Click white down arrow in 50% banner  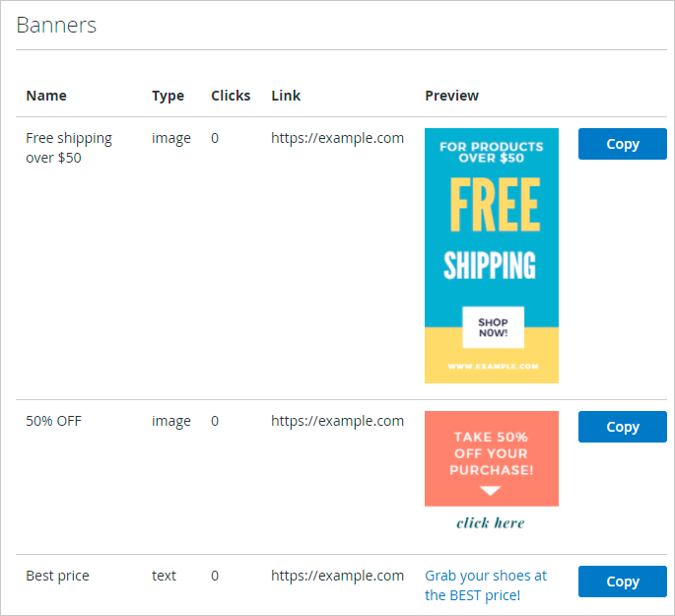(491, 490)
